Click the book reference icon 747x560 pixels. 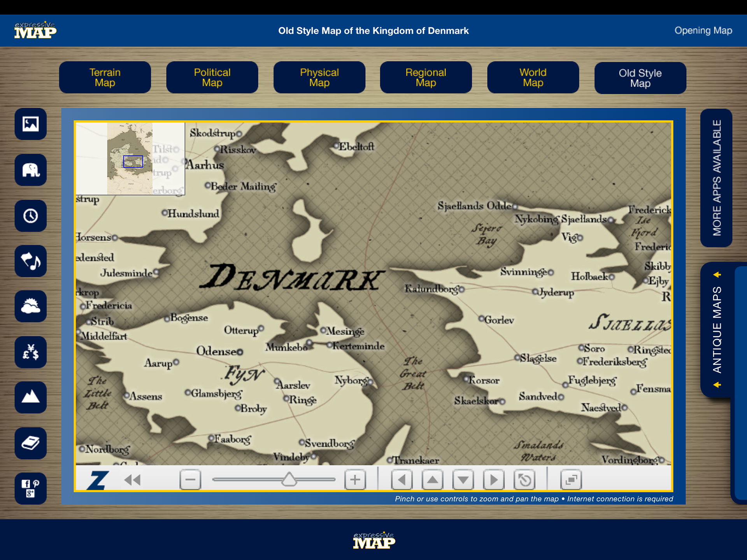pos(31,443)
